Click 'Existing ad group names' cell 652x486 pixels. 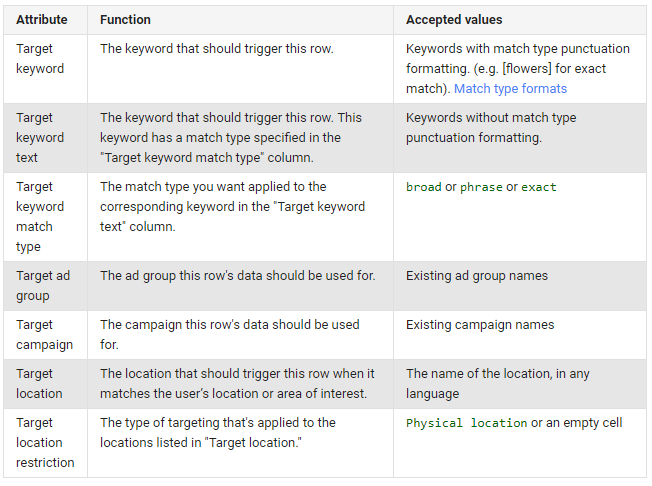pos(520,286)
